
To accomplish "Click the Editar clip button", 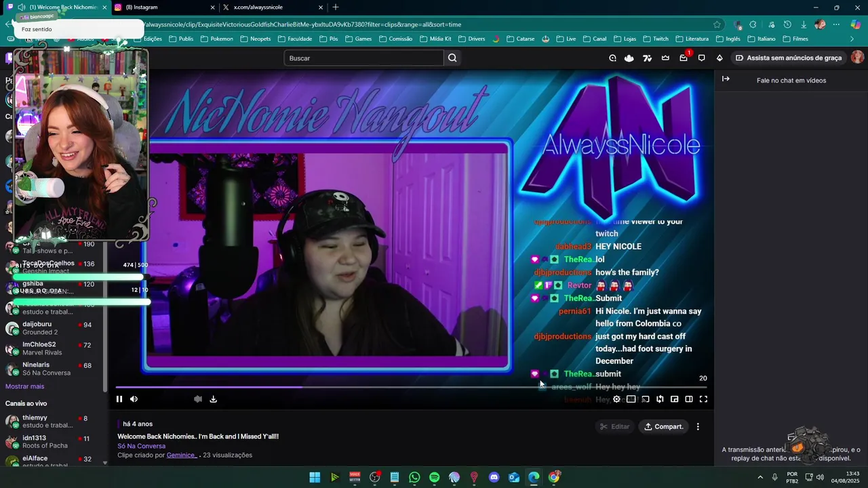I will pyautogui.click(x=615, y=426).
